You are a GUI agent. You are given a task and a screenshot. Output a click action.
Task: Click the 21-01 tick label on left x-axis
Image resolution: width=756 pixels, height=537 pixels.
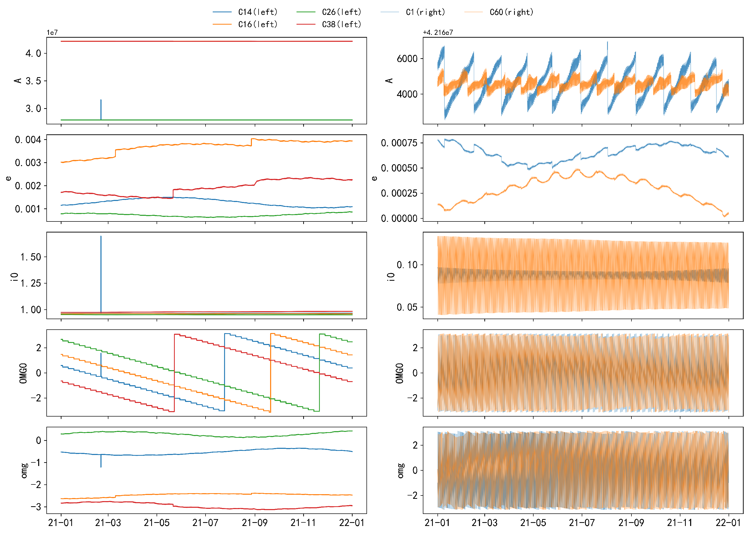[x=61, y=523]
